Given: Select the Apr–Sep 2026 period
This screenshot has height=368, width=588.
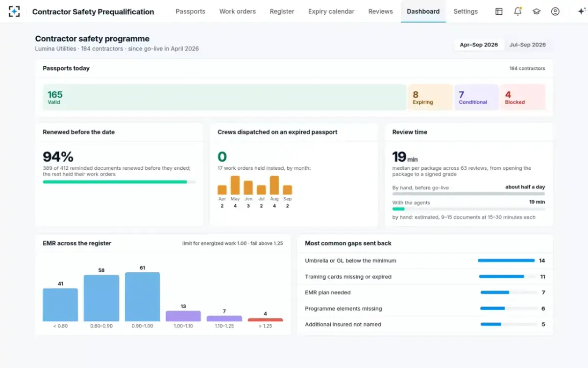Looking at the screenshot, I should (x=479, y=45).
